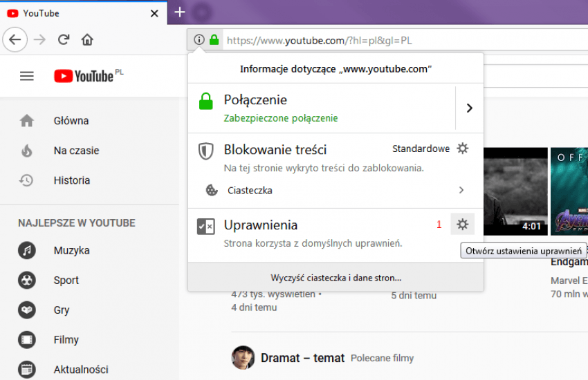Click the large green Połączenie padlock

point(206,101)
